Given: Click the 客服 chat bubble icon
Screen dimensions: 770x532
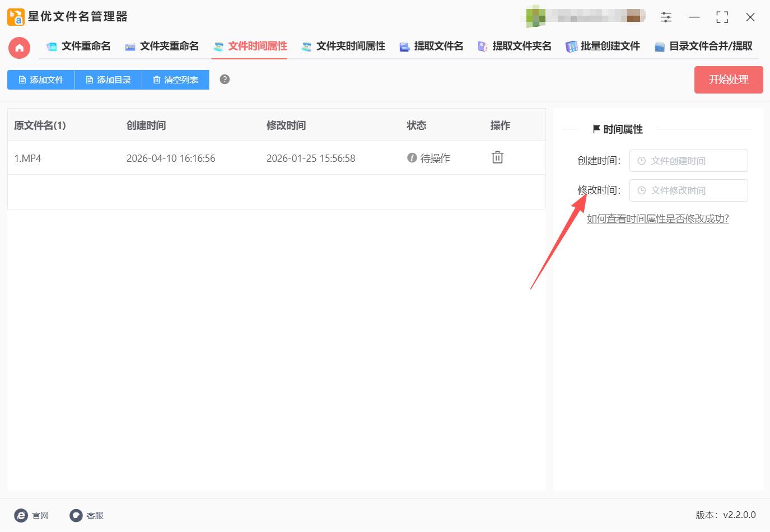Looking at the screenshot, I should [x=76, y=515].
